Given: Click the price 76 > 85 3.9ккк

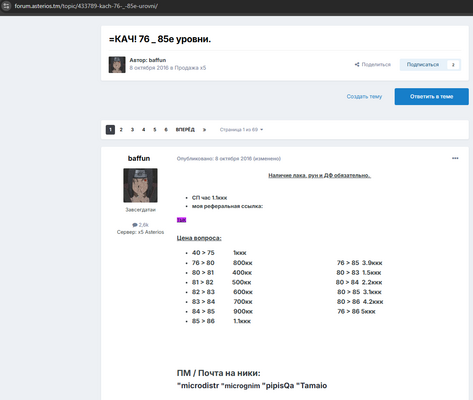Looking at the screenshot, I should click(359, 263).
